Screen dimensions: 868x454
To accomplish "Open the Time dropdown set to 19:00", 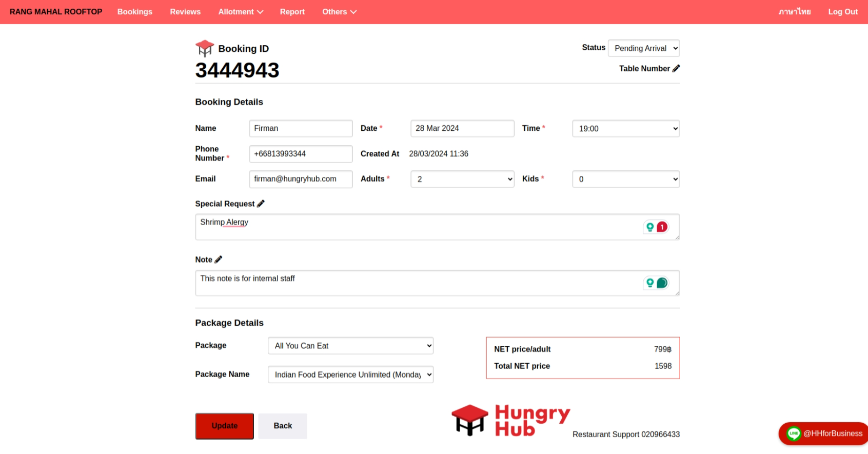I will pyautogui.click(x=626, y=129).
